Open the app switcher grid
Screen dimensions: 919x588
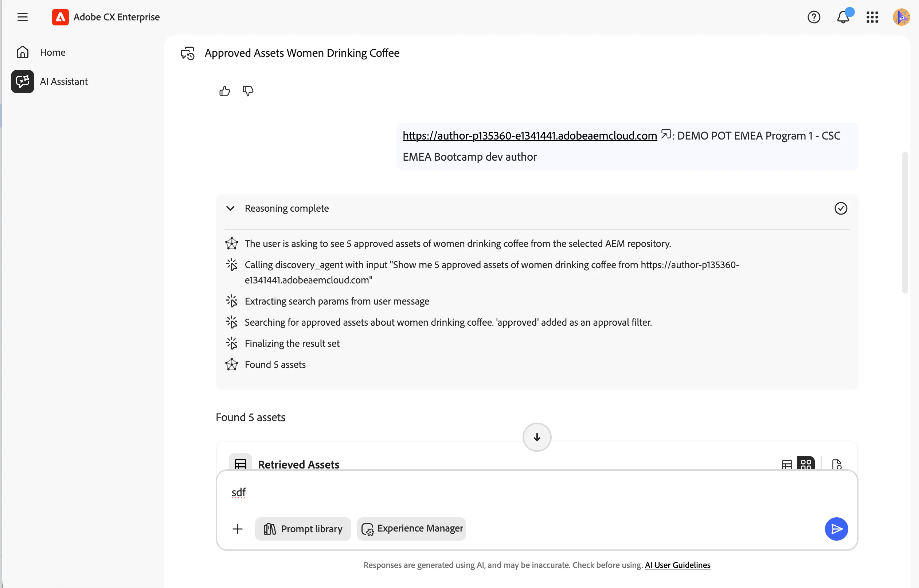pyautogui.click(x=872, y=17)
